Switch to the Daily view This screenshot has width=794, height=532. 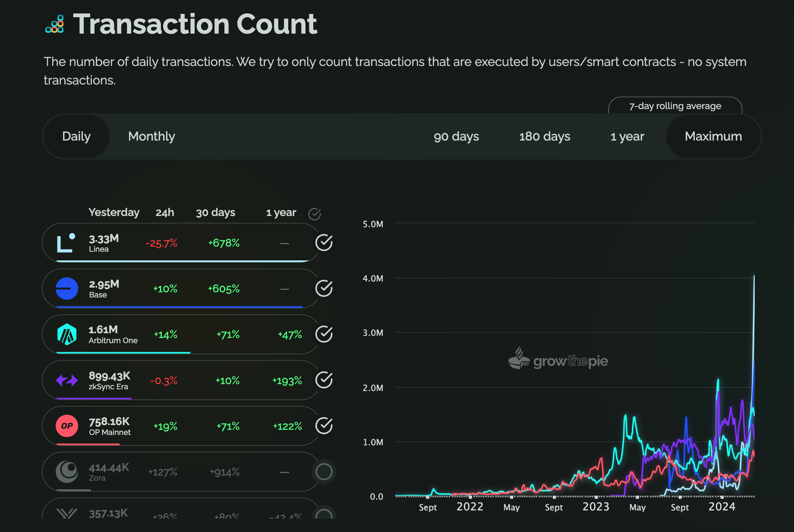tap(76, 136)
